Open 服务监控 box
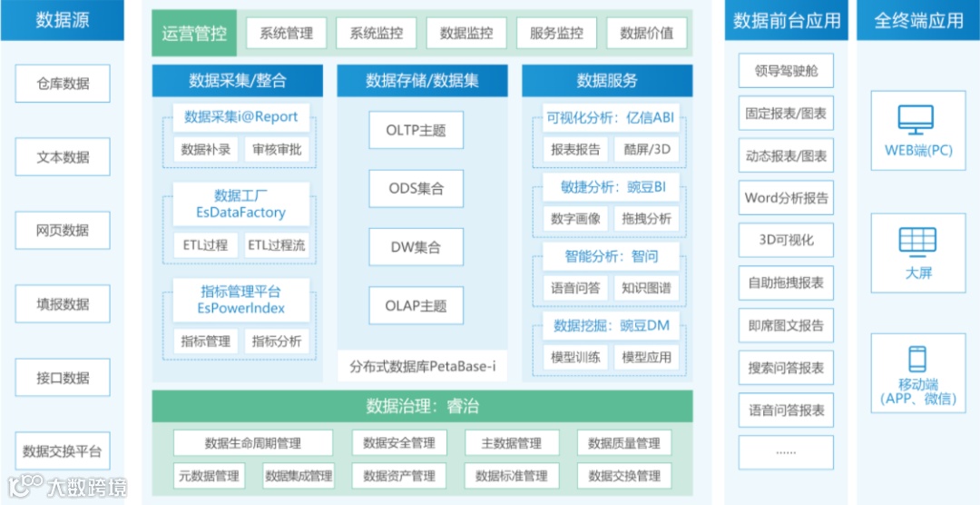This screenshot has width=980, height=505. pos(556,34)
